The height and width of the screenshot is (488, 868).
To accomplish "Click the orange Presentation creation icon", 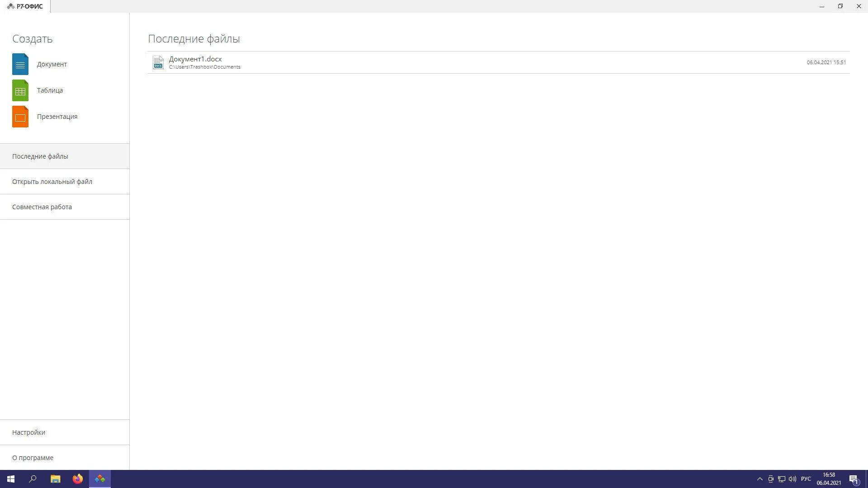I will point(20,117).
